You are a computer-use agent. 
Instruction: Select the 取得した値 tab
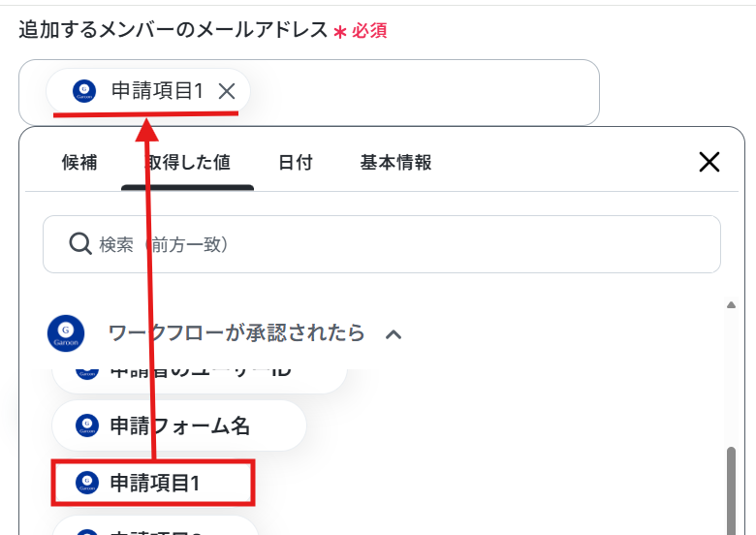click(x=188, y=163)
